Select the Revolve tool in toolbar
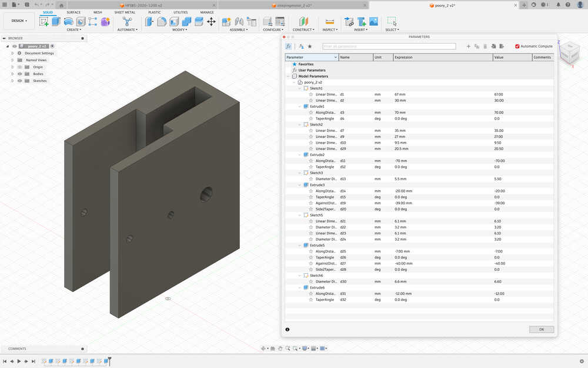This screenshot has width=588, height=368. (68, 21)
